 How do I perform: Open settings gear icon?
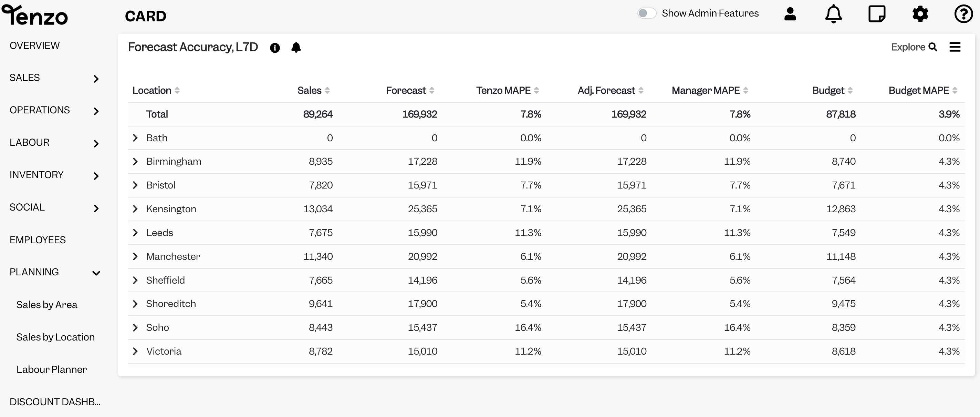coord(920,14)
